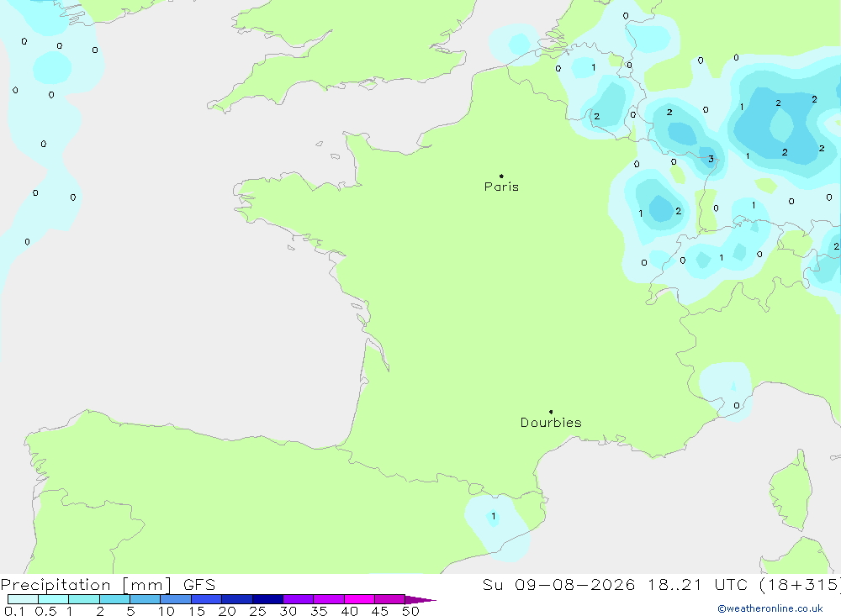
Task: Click the Su 09-08-2026 date stamp text
Action: 558,584
